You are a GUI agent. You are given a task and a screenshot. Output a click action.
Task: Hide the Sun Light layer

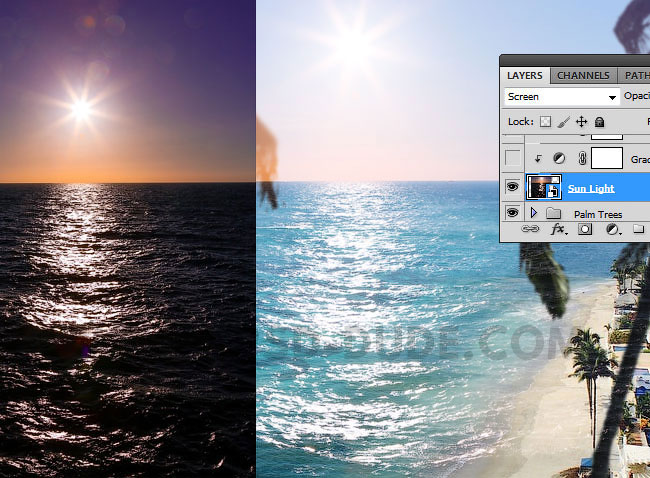click(x=513, y=188)
